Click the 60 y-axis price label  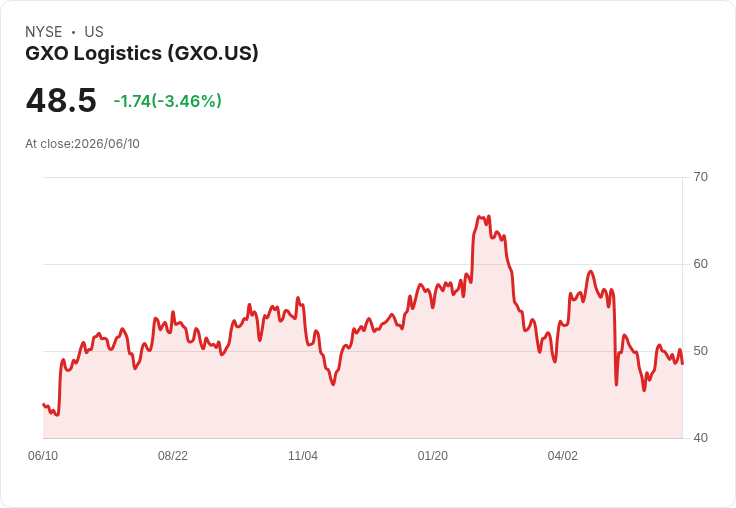tap(700, 264)
